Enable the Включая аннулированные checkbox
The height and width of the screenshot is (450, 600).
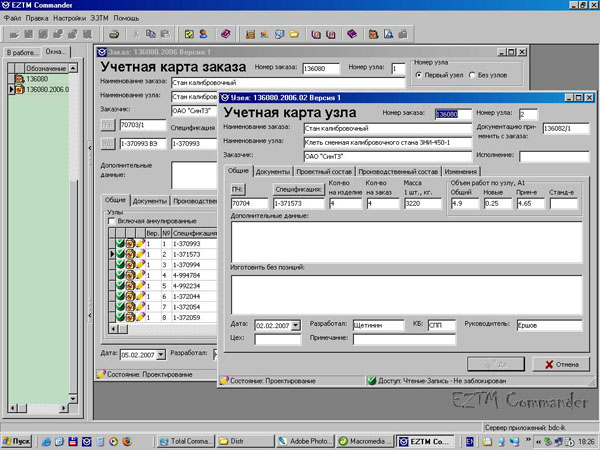pyautogui.click(x=111, y=221)
